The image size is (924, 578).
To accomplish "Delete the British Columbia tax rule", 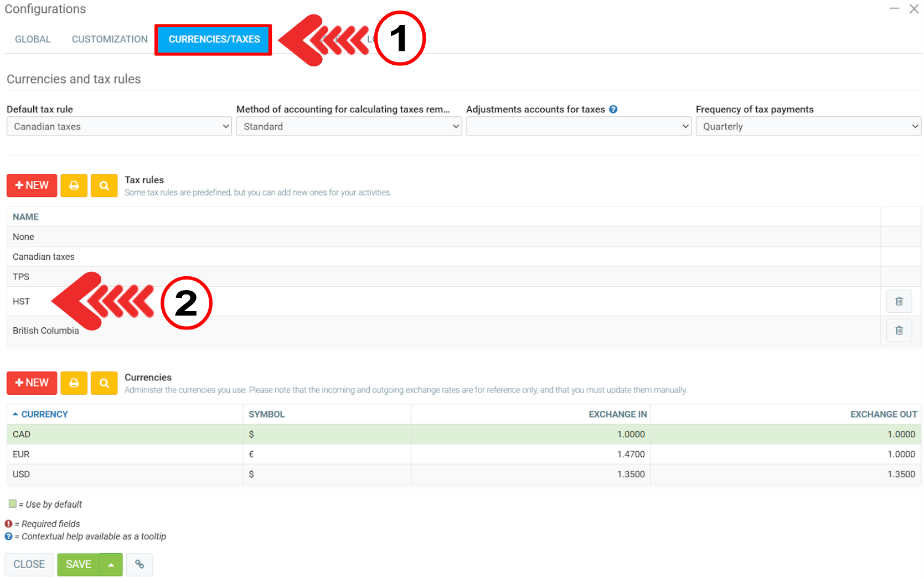I will point(899,331).
